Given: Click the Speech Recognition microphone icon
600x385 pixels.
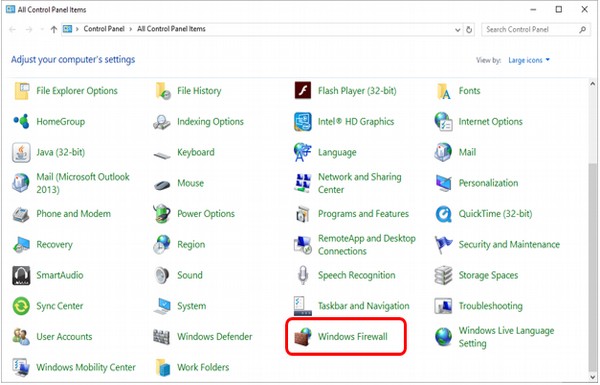Looking at the screenshot, I should pos(303,275).
